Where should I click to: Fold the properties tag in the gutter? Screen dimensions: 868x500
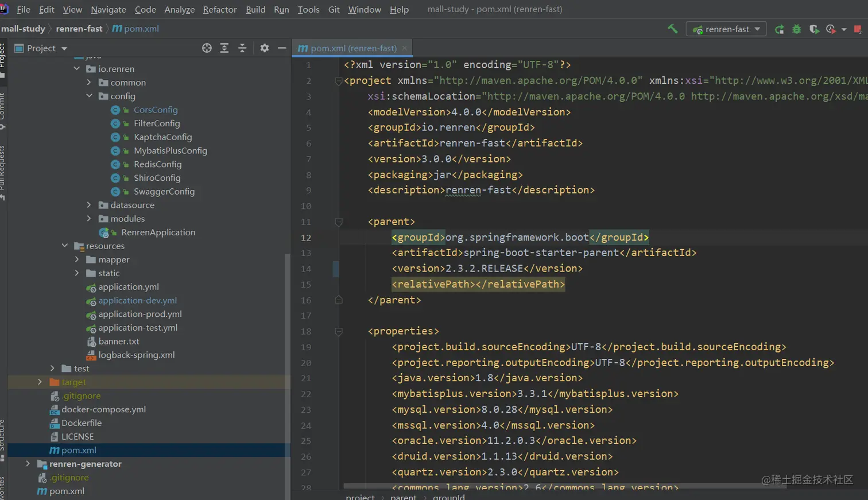point(339,331)
